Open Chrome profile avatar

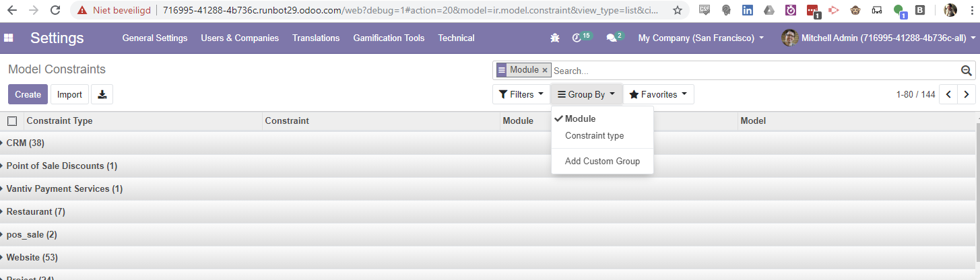click(950, 10)
